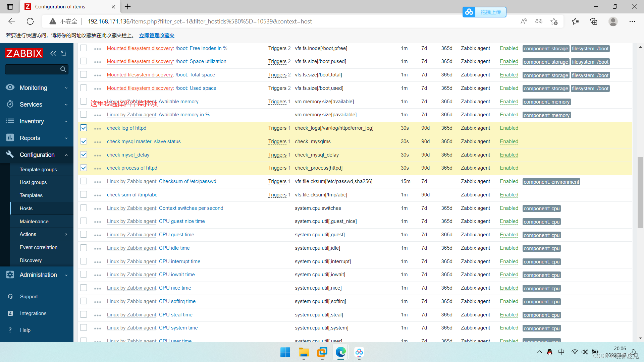The image size is (644, 362).
Task: Click check sum of /tmp/abc item link
Action: [133, 194]
